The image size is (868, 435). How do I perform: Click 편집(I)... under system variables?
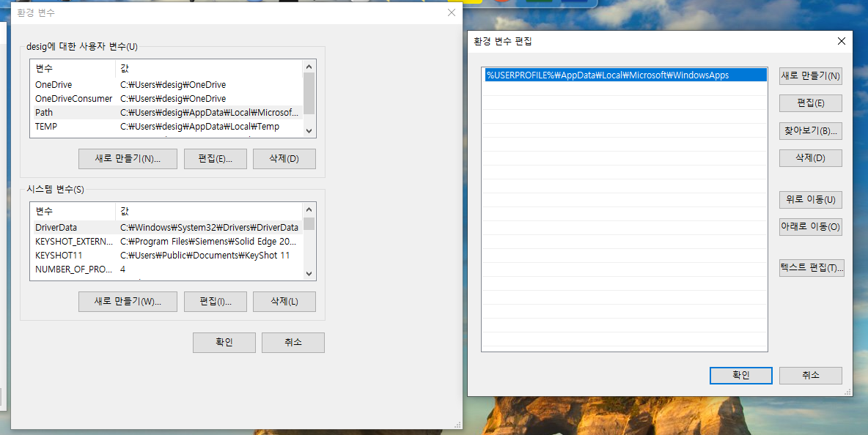coord(216,301)
